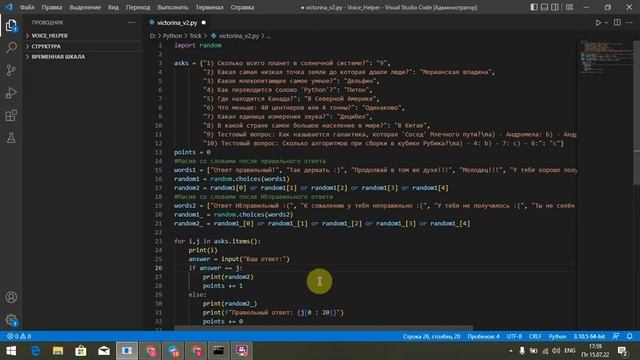Open run options dropdown beside play button
Viewport: 640px width, 360px height.
coord(606,23)
